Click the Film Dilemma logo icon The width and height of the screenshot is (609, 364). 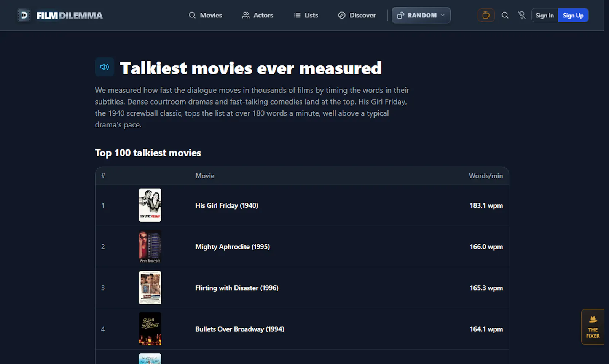tap(24, 15)
